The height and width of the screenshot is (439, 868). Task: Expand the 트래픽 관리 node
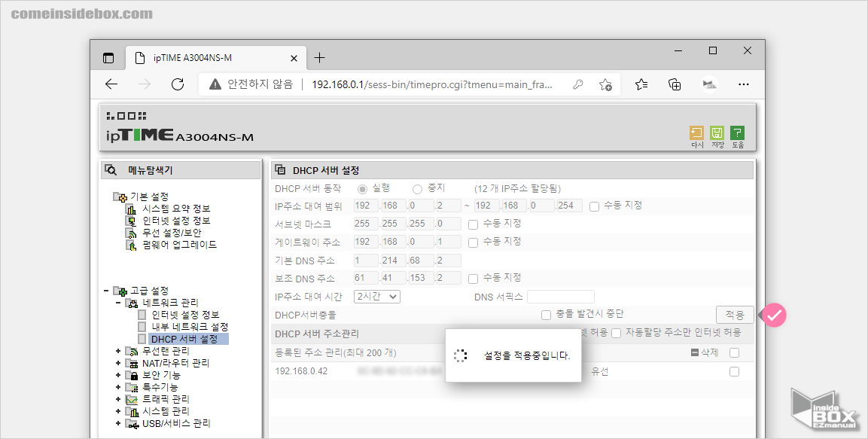118,399
